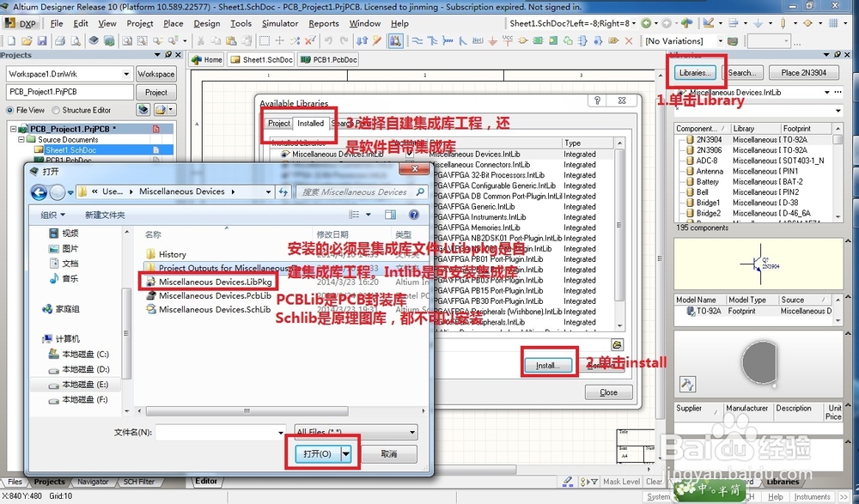859x504 pixels.
Task: Open the Simulator menu
Action: [x=280, y=23]
